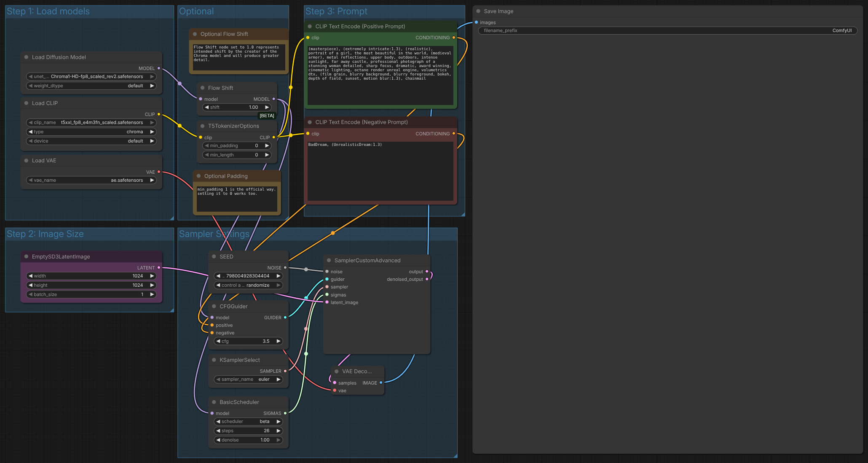The width and height of the screenshot is (868, 463).
Task: Decrease the width value with left arrow
Action: pos(30,276)
